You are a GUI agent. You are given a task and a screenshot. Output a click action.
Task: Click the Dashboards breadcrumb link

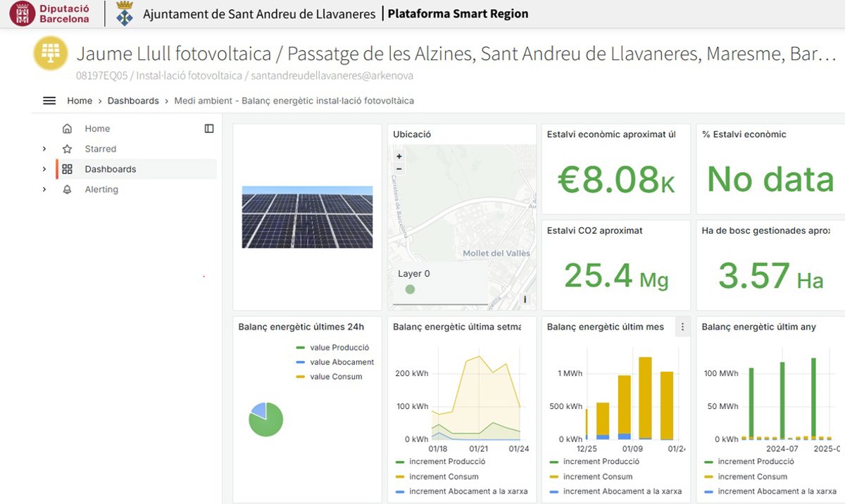click(133, 101)
